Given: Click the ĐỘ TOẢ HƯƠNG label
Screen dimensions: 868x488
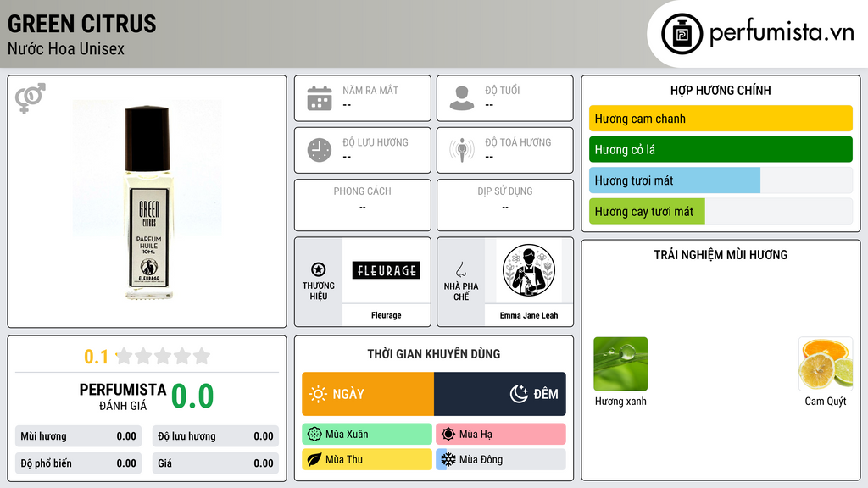Looking at the screenshot, I should (518, 142).
